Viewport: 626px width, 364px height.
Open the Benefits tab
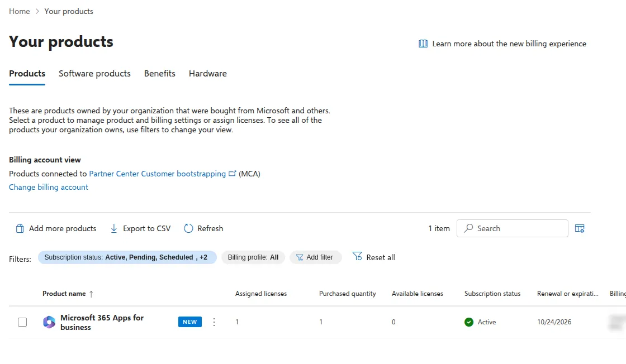click(x=160, y=74)
